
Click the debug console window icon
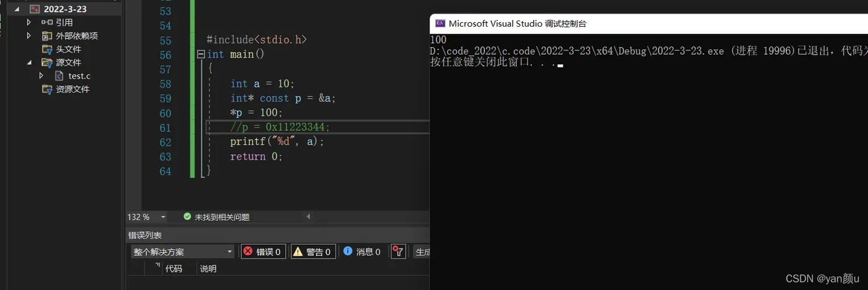(x=440, y=24)
